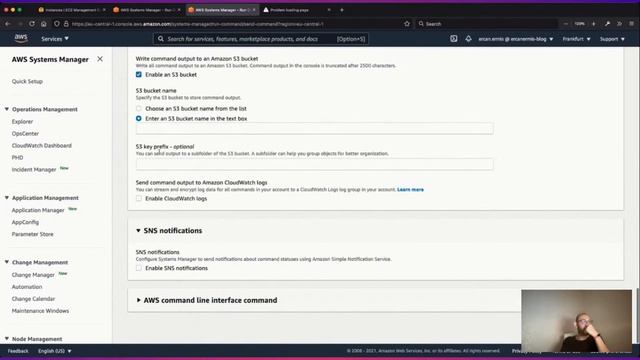Screen dimensions: 640x360
Task: Open OpsCenter in the sidebar
Action: (x=25, y=133)
